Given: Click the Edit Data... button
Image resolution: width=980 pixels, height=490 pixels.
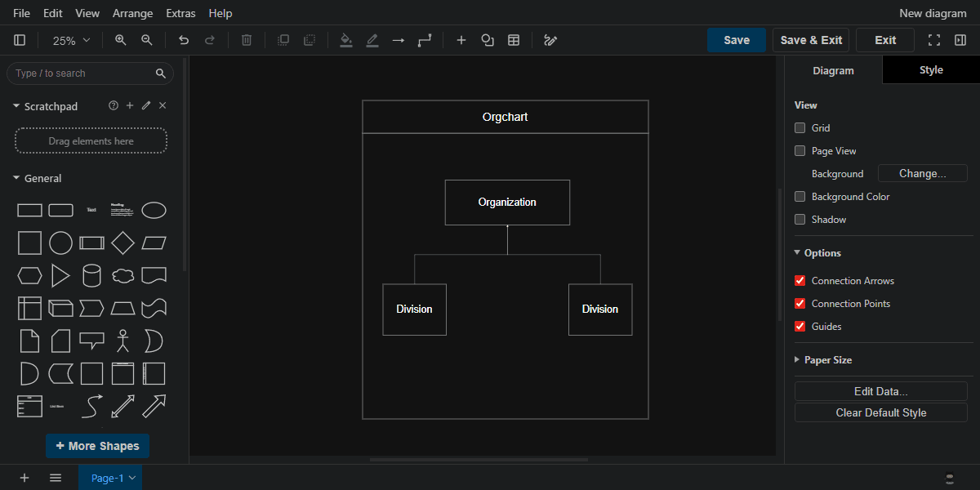Looking at the screenshot, I should [x=881, y=392].
